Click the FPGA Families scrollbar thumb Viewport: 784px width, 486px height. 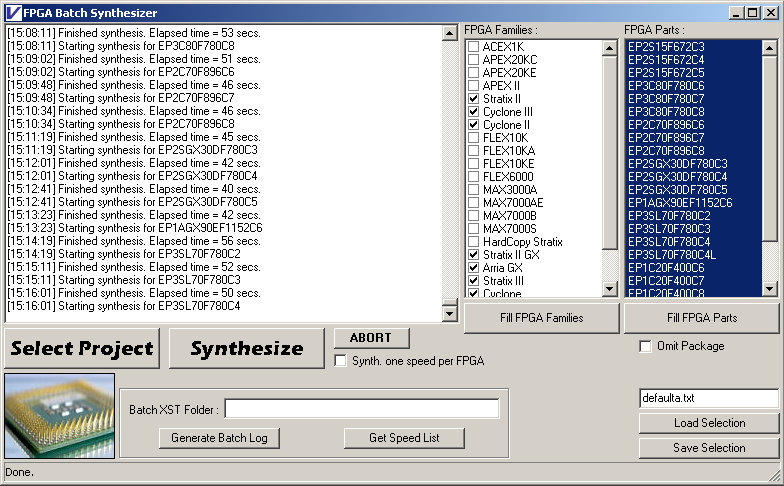[610, 152]
